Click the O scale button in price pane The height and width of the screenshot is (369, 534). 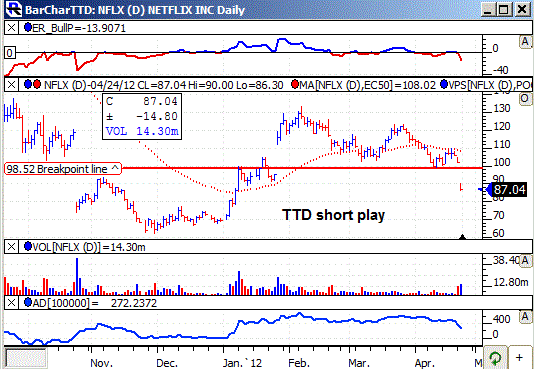pyautogui.click(x=524, y=98)
